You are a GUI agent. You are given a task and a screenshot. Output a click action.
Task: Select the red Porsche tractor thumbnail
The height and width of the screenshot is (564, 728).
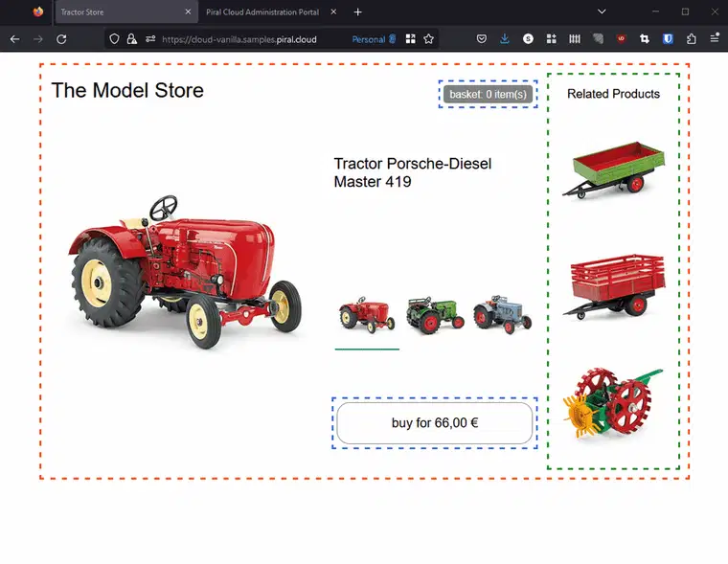(x=367, y=315)
